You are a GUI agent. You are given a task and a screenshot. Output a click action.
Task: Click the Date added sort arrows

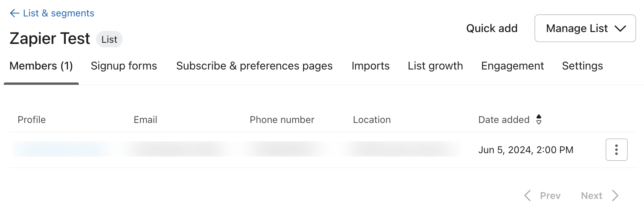539,120
